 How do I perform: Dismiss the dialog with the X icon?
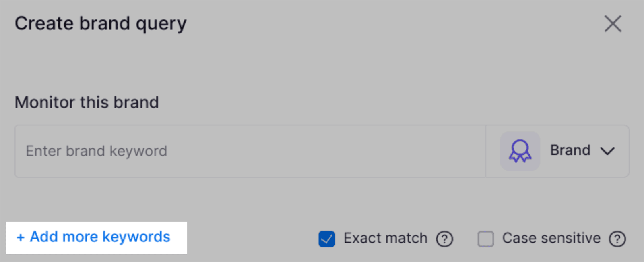click(x=613, y=23)
